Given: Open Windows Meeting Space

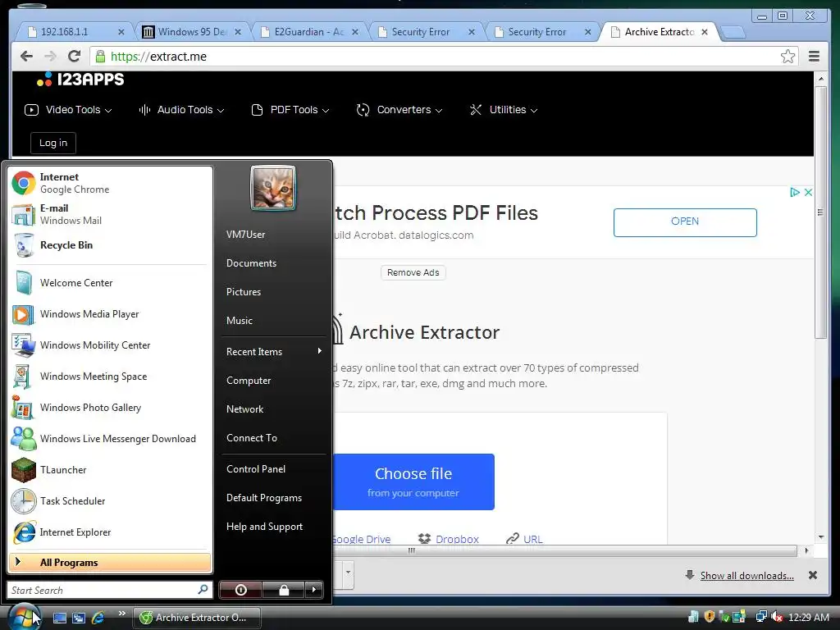Looking at the screenshot, I should [110, 376].
